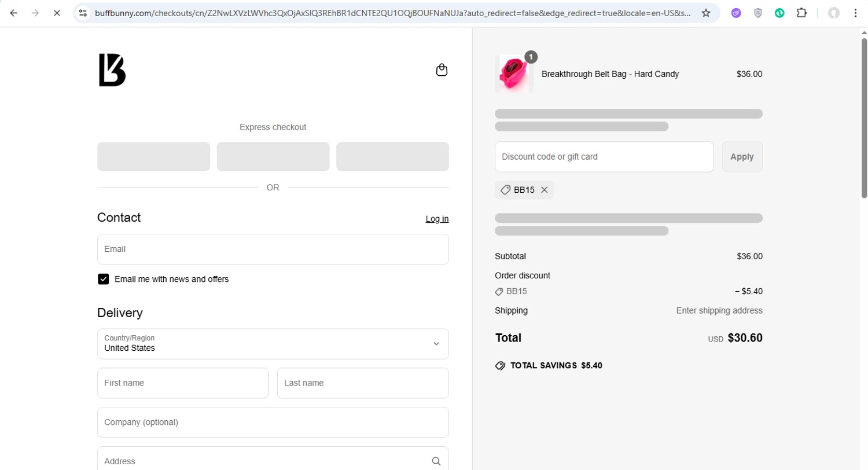Open the Chrome three-dot menu

(x=856, y=13)
